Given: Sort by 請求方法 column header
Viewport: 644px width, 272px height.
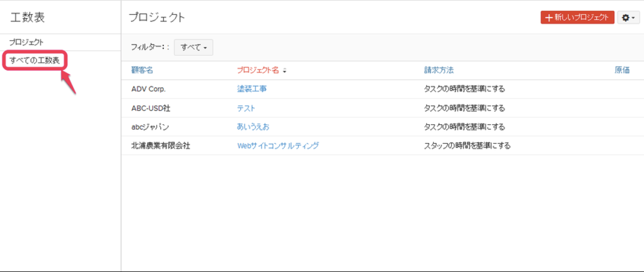Looking at the screenshot, I should 438,70.
